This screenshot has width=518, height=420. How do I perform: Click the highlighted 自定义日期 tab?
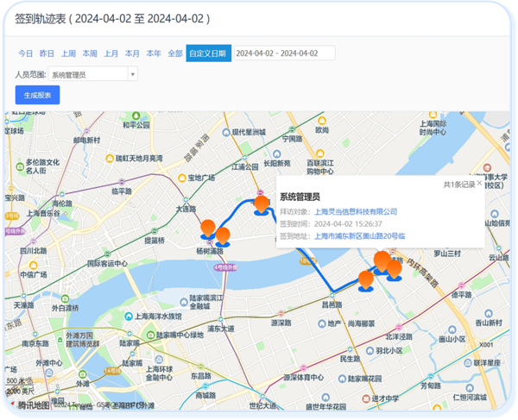[x=207, y=53]
